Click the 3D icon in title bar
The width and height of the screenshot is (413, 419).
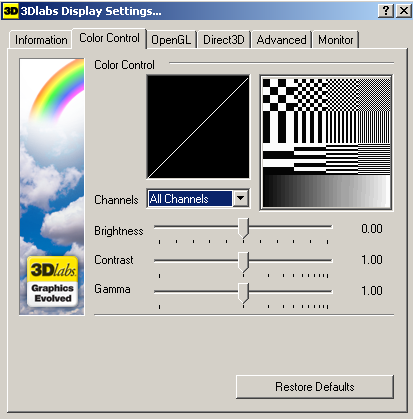[11, 11]
